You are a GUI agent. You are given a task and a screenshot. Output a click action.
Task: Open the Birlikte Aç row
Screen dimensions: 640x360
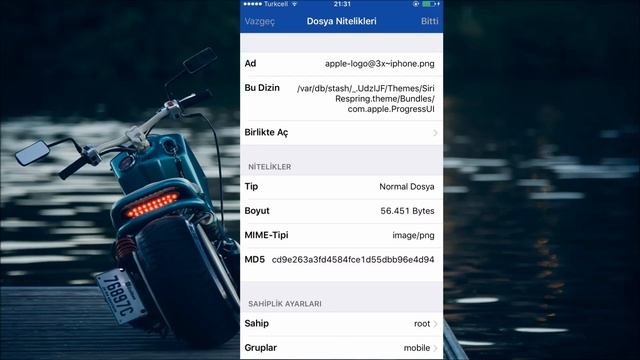[342, 133]
